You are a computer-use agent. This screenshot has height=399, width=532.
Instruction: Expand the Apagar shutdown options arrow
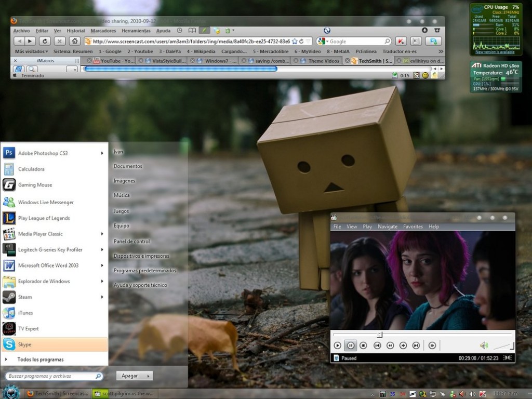click(148, 376)
